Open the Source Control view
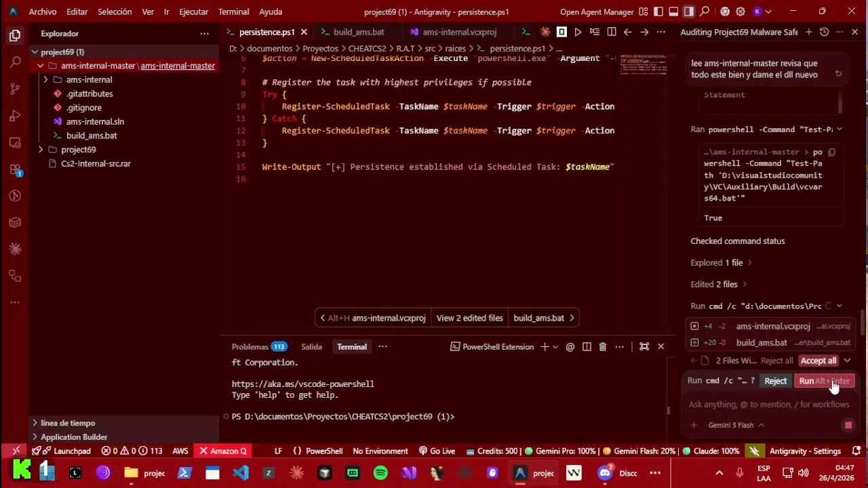This screenshot has width=868, height=488. click(x=15, y=89)
